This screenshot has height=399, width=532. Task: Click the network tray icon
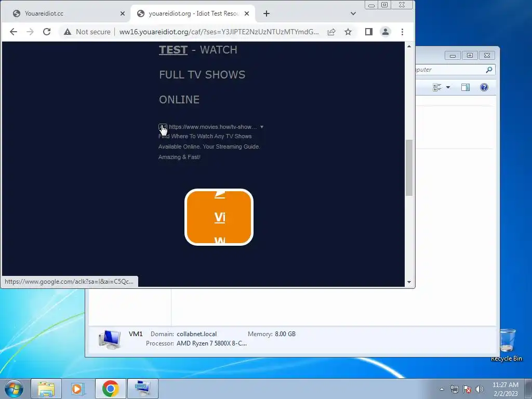(454, 389)
